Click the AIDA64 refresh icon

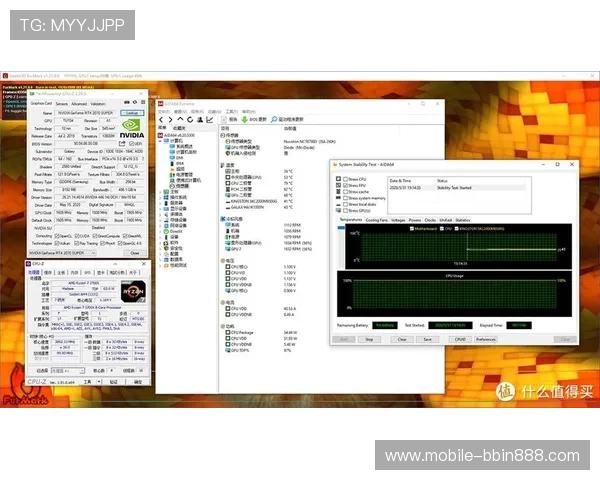coord(190,119)
